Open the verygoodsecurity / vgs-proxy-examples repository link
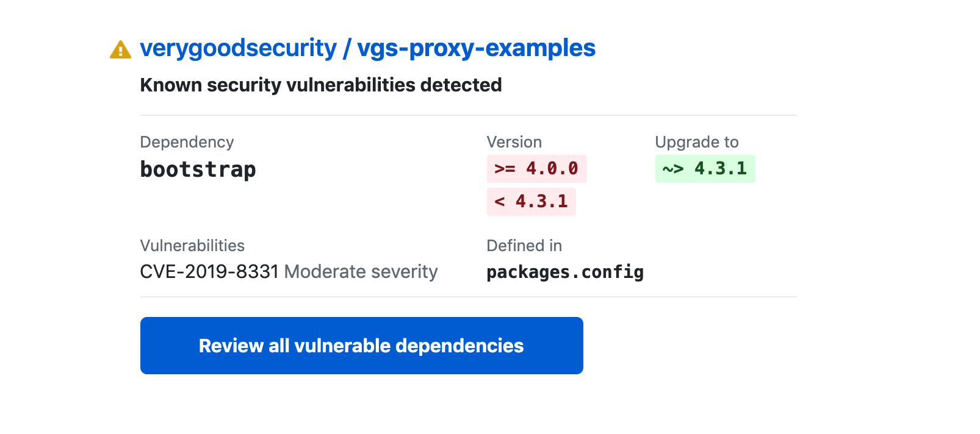 [367, 48]
